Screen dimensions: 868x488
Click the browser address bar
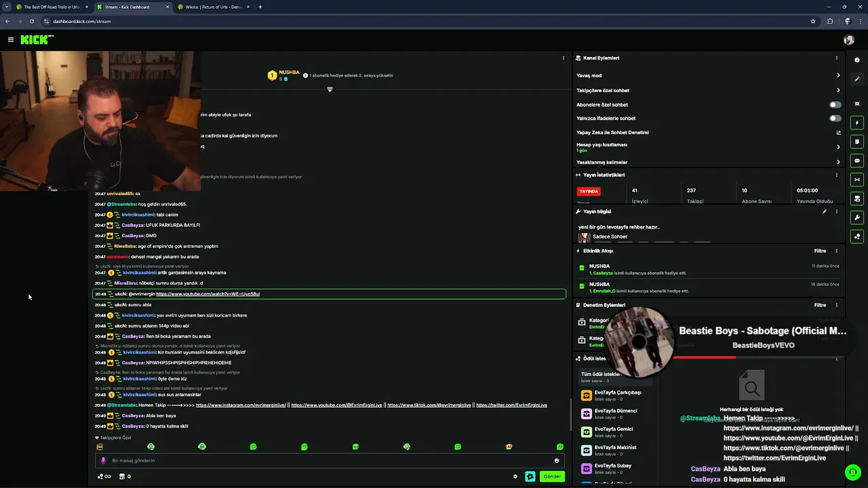click(x=427, y=21)
